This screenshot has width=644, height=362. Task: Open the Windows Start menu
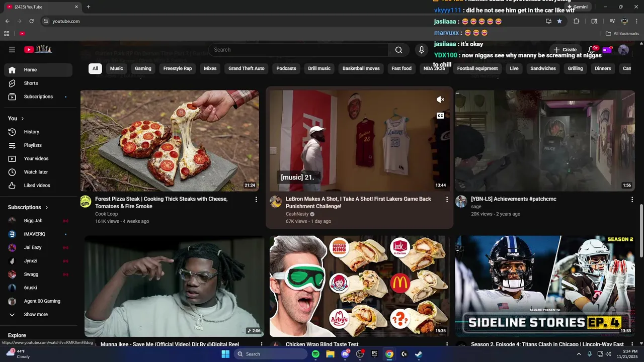click(x=225, y=354)
